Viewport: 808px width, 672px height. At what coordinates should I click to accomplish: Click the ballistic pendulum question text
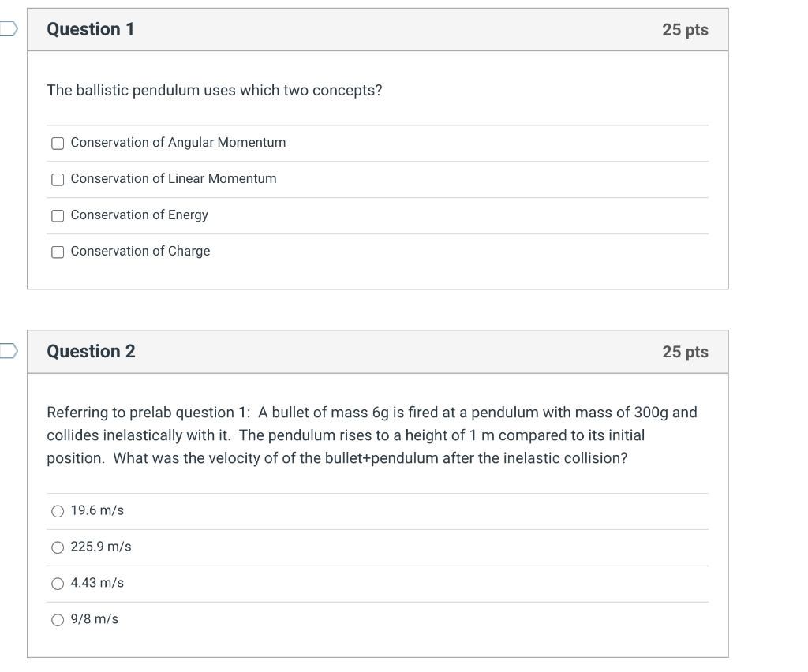[215, 91]
